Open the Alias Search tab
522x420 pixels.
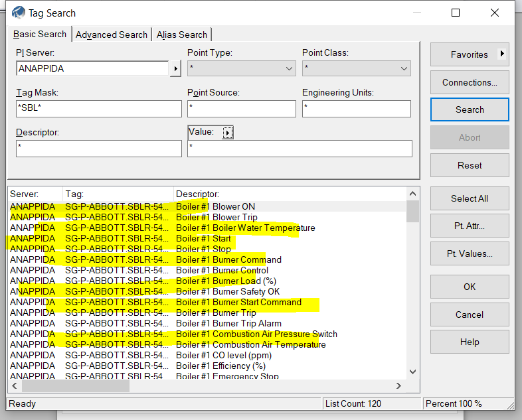182,35
